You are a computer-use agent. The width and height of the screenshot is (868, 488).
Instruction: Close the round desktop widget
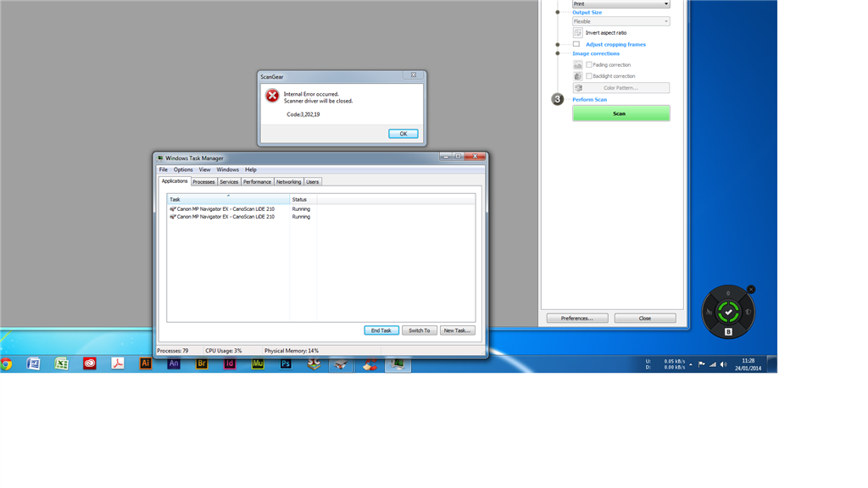751,290
